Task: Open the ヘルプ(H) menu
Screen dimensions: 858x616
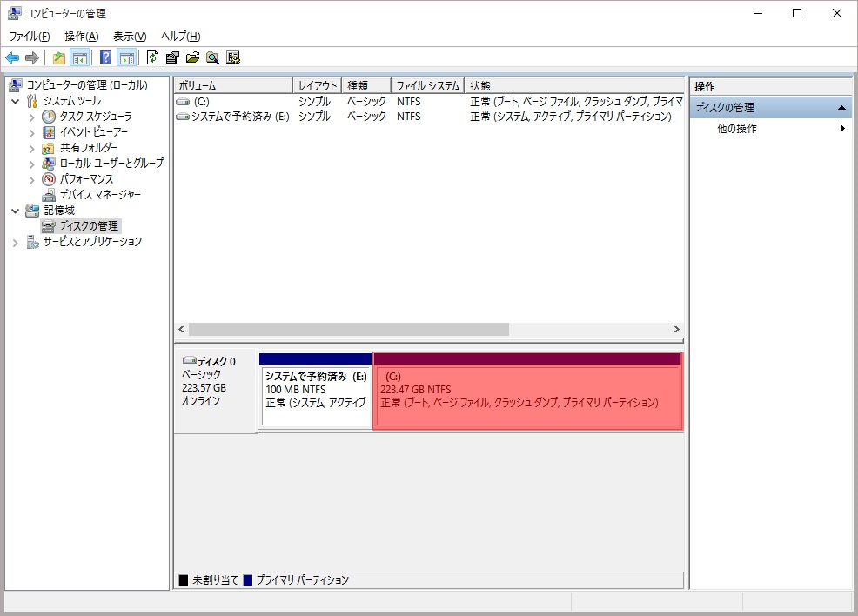Action: click(x=181, y=36)
